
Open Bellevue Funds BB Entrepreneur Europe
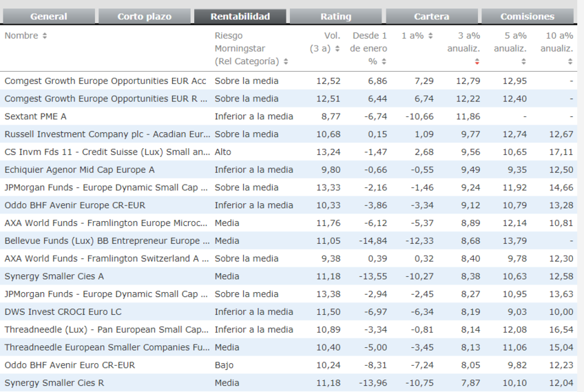pos(107,240)
